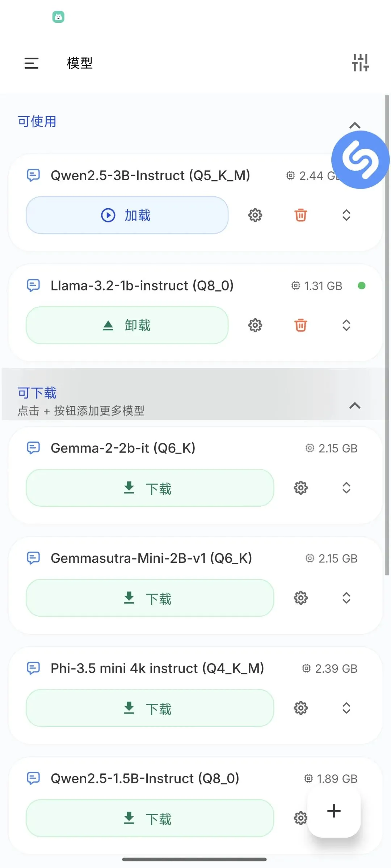The image size is (391, 868).
Task: Download the Phi-3.5 mini 4k instruct model
Action: point(150,708)
